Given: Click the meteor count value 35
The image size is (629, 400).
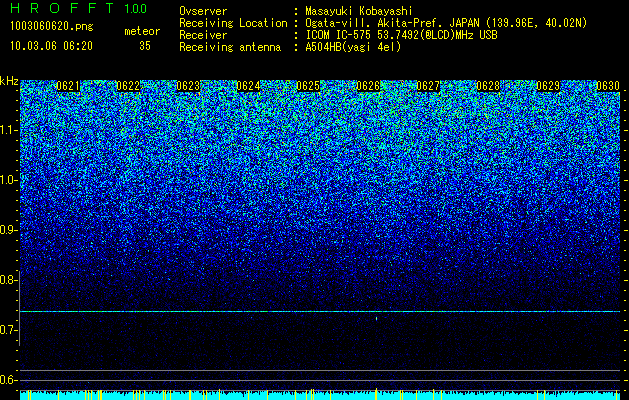Looking at the screenshot, I should pyautogui.click(x=145, y=46).
